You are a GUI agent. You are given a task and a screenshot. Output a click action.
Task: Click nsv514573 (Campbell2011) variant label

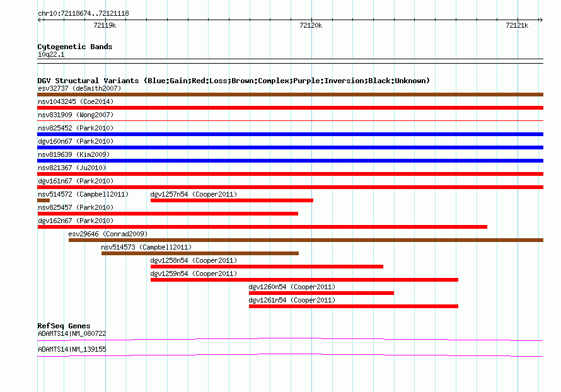[x=146, y=247]
